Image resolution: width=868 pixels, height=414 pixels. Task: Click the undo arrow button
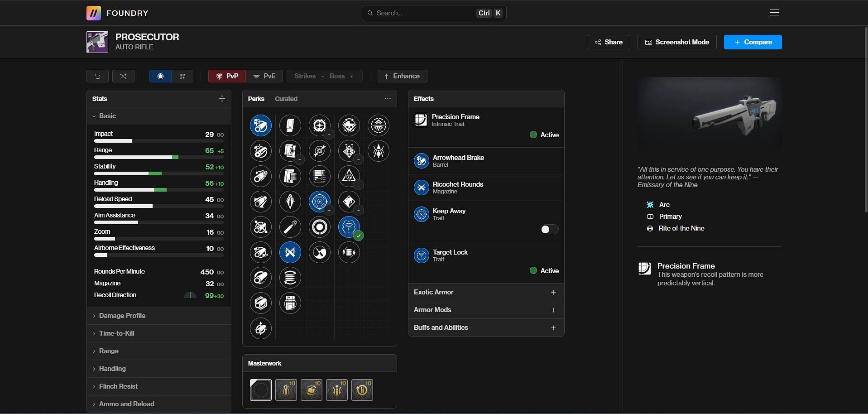tap(97, 76)
